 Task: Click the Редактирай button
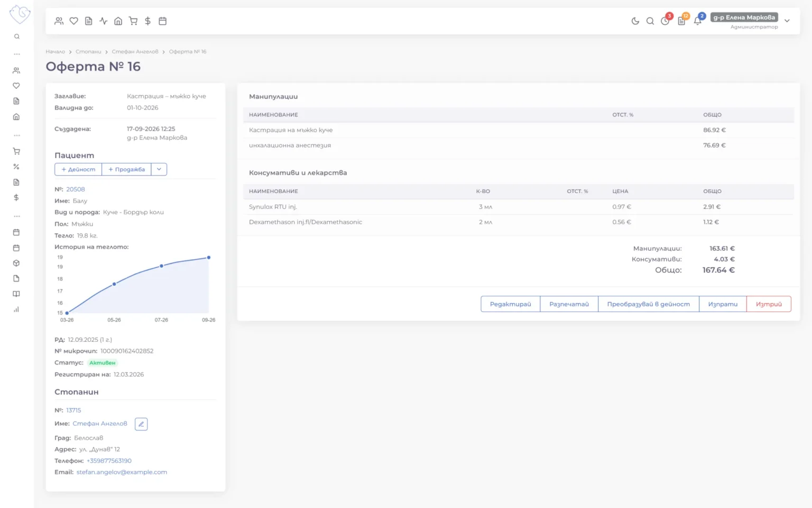pos(511,304)
